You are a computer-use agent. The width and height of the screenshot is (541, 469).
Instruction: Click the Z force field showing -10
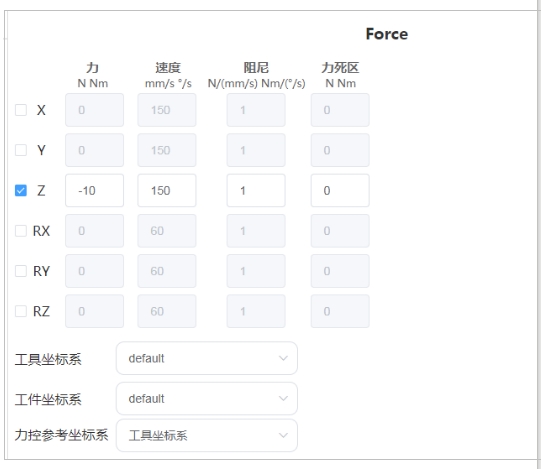[95, 190]
